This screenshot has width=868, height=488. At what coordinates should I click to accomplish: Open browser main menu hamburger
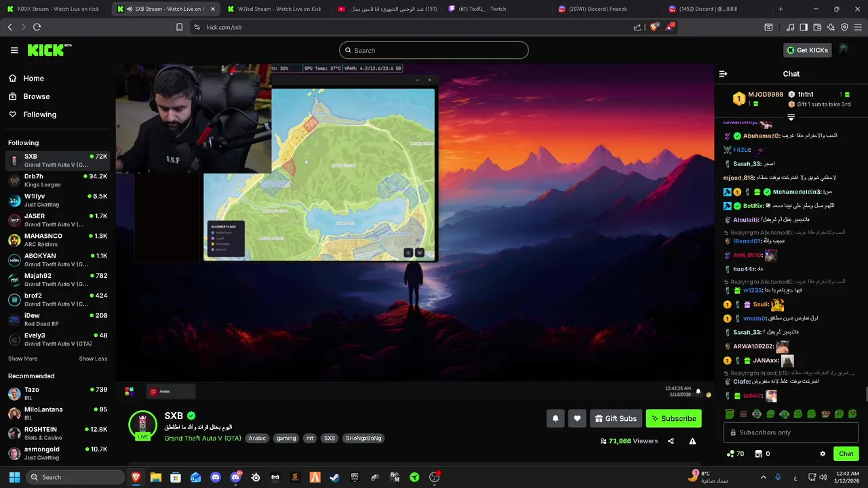click(x=859, y=27)
